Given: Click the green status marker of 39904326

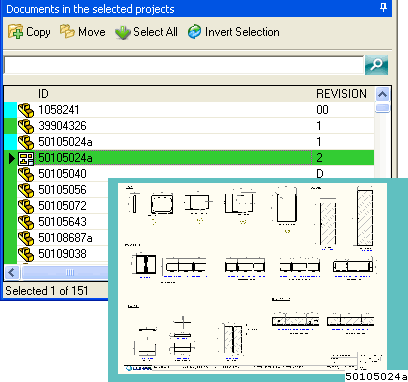Looking at the screenshot, I should (11, 126).
